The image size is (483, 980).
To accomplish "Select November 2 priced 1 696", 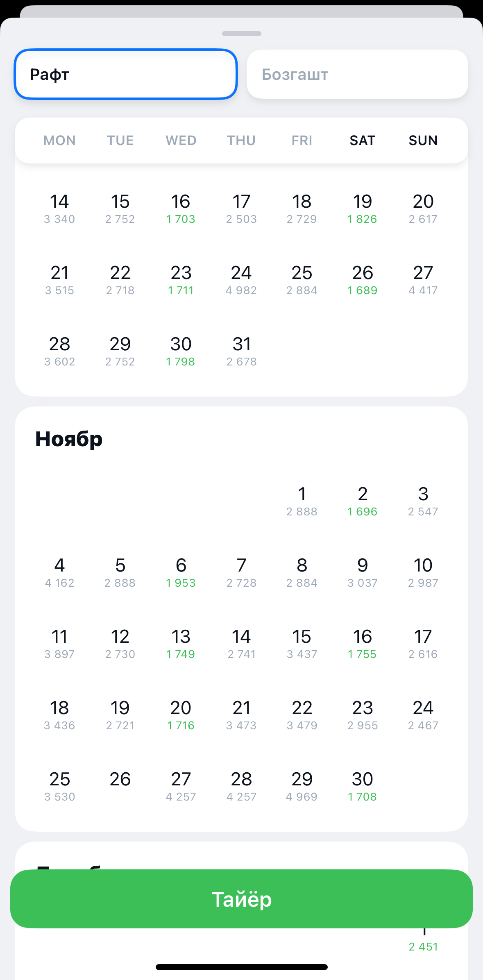I will pyautogui.click(x=363, y=501).
